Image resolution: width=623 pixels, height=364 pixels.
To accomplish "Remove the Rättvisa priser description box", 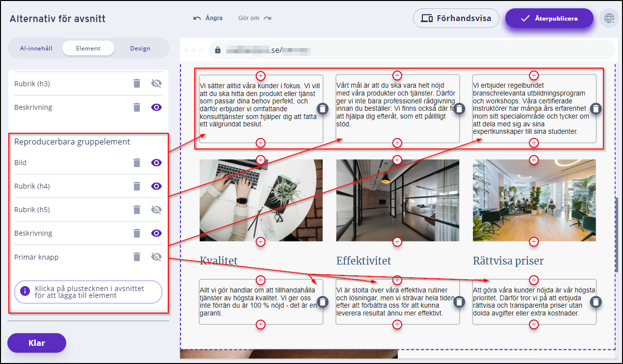I will 595,302.
